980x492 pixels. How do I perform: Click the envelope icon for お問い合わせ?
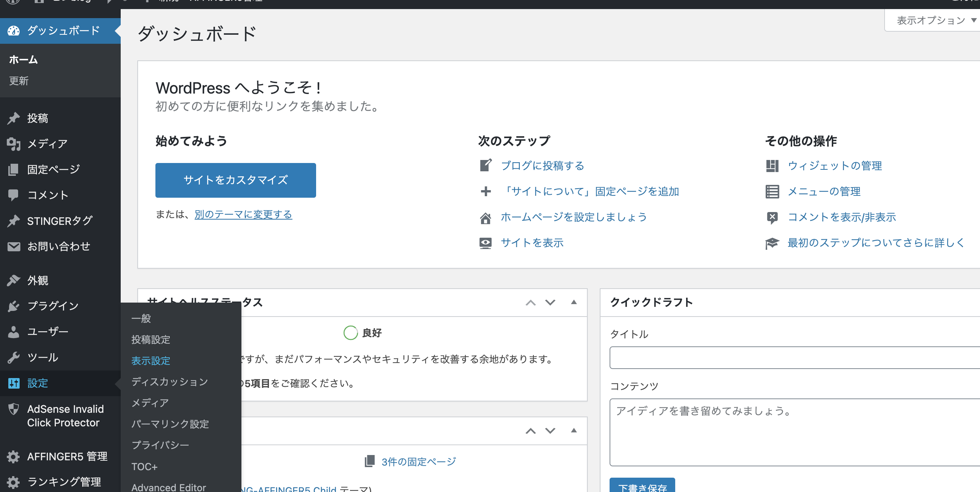(14, 247)
